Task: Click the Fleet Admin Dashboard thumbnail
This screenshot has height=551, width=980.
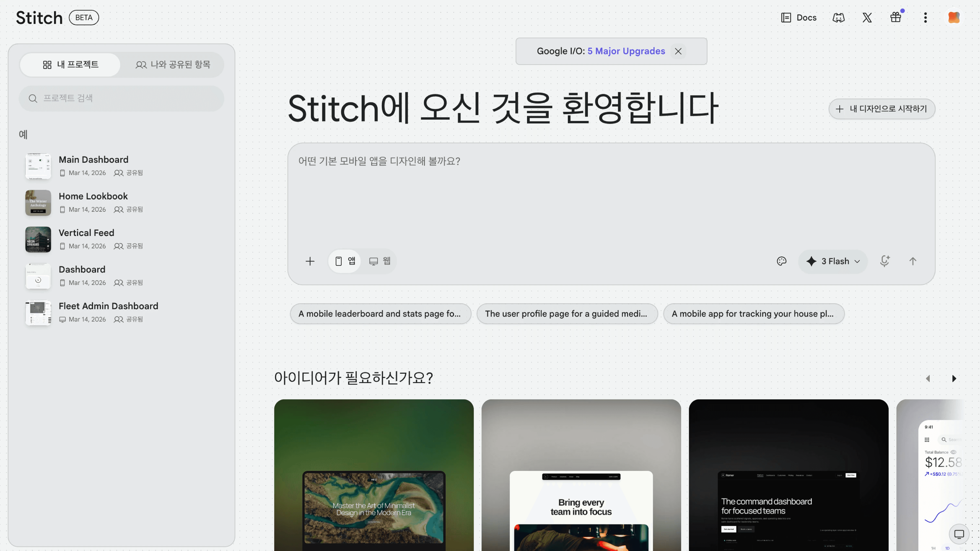Action: 38,312
